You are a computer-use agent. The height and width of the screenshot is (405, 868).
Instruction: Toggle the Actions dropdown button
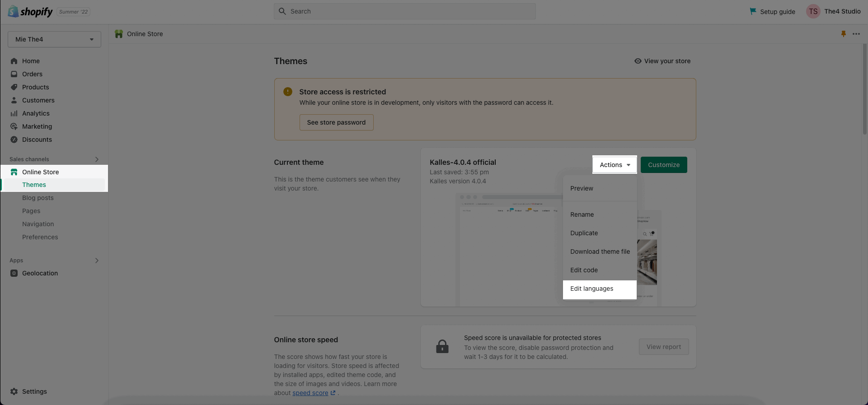615,165
